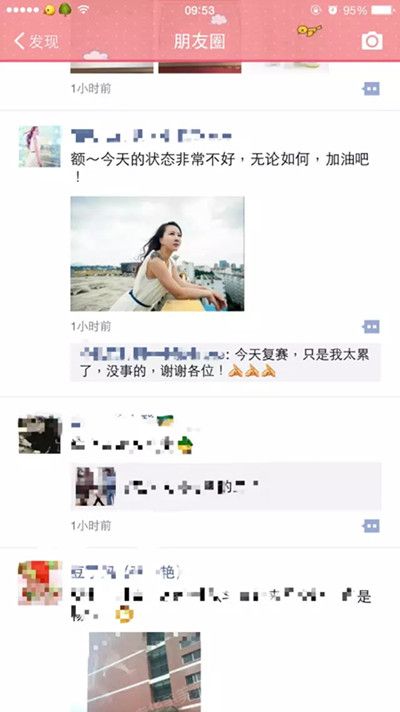Screen dimensions: 400x712
Task: Tap the middle dark red thumbnail at top
Action: (200, 68)
